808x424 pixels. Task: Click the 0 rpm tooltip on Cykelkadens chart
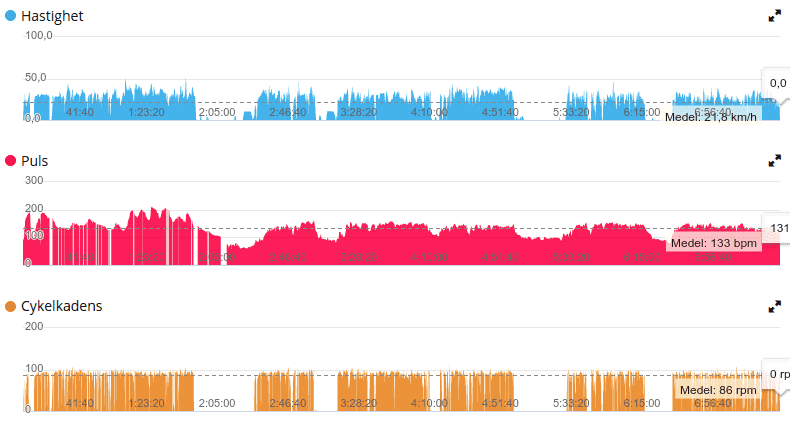(779, 375)
